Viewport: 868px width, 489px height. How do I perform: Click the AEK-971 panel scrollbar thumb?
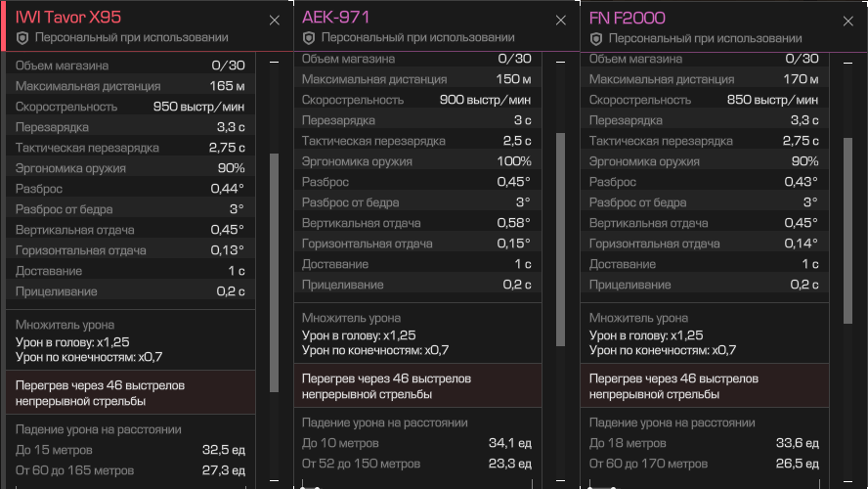(x=560, y=240)
